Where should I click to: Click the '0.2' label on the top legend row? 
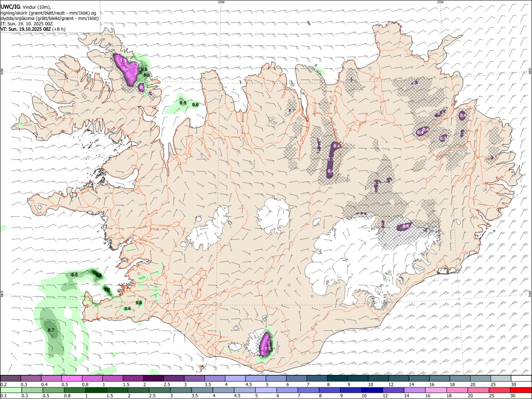coord(3,384)
